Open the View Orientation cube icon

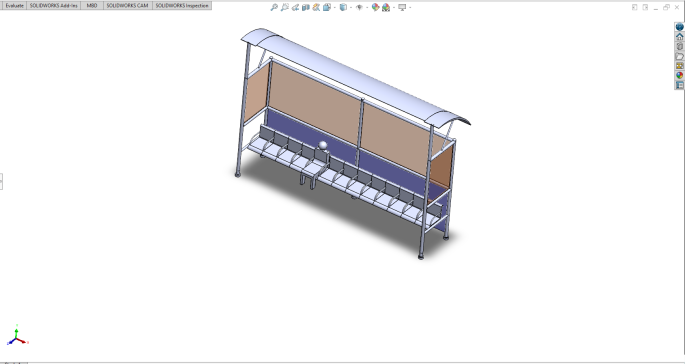tap(327, 7)
